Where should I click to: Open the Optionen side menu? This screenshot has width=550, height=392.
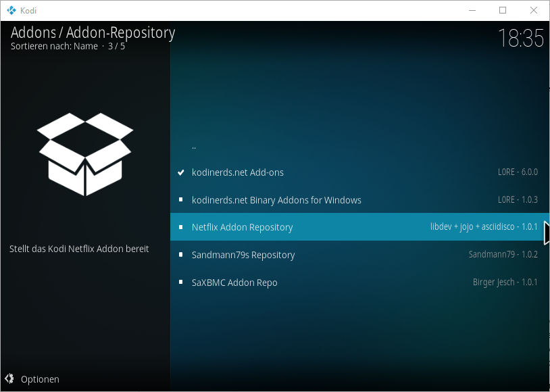[x=32, y=379]
